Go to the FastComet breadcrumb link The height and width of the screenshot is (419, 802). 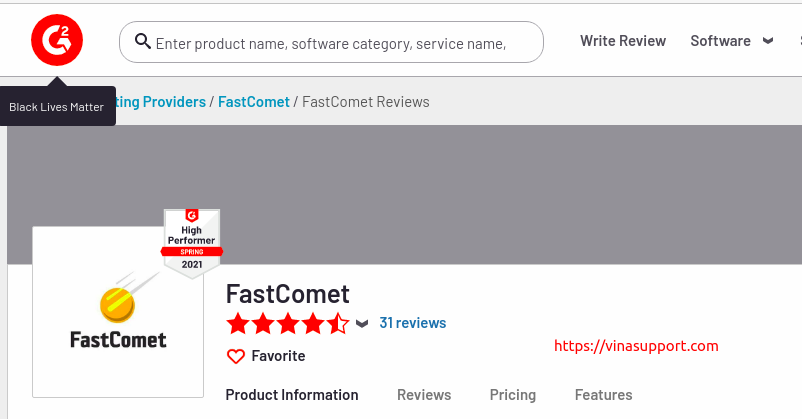(x=254, y=102)
